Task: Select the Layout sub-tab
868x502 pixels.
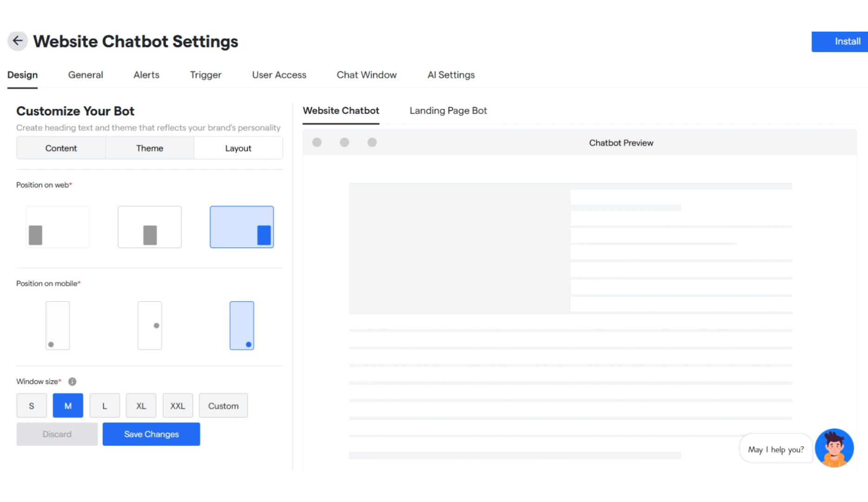Action: (x=238, y=148)
